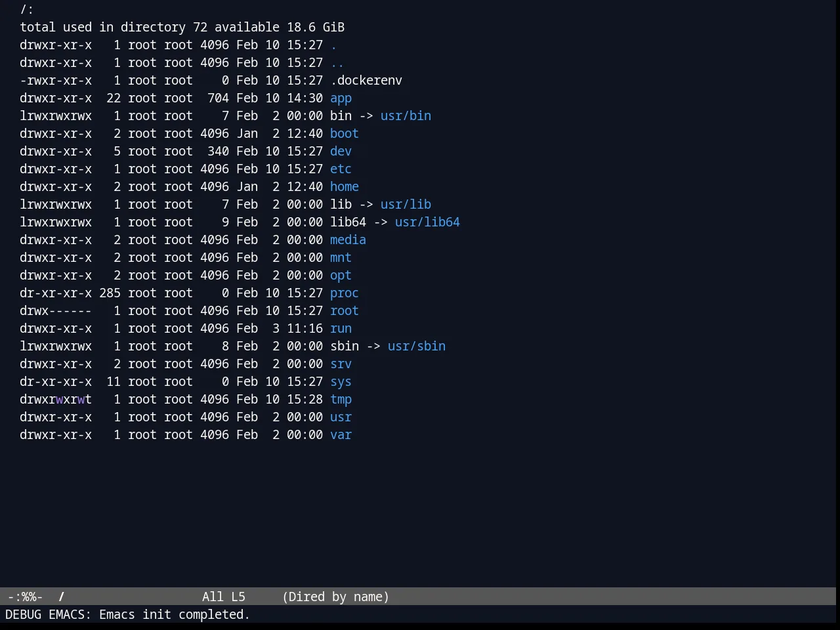Open the usr directory entry
This screenshot has width=840, height=630.
pyautogui.click(x=341, y=417)
